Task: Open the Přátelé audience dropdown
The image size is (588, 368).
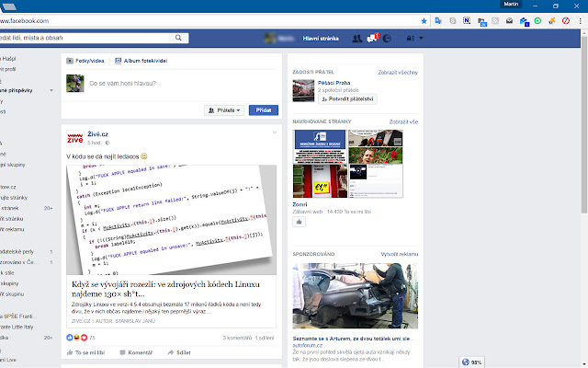Action: tap(224, 110)
